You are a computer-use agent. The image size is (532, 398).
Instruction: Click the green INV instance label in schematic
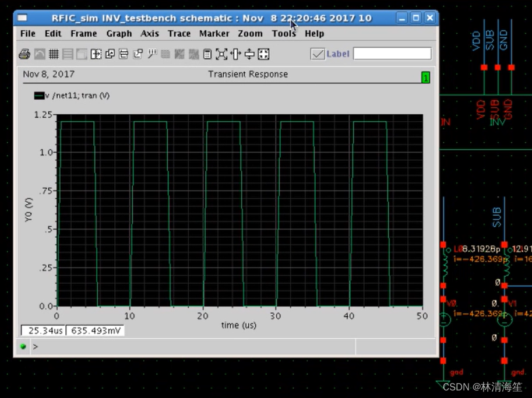pos(498,122)
